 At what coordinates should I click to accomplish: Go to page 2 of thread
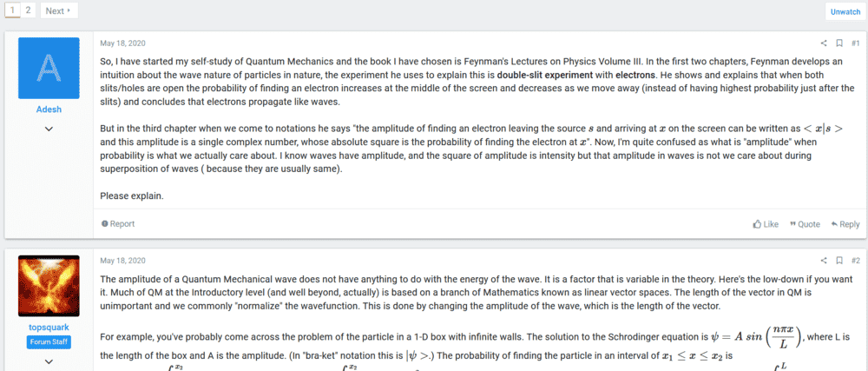point(28,10)
